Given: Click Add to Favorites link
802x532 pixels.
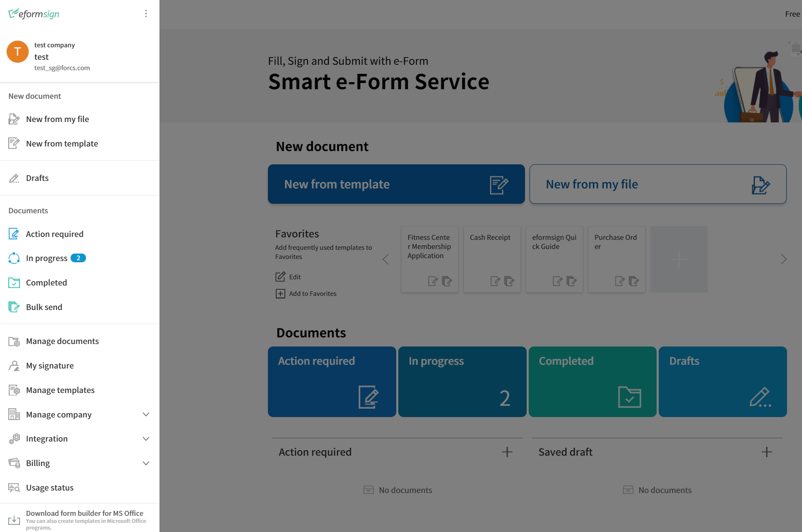Looking at the screenshot, I should click(306, 294).
